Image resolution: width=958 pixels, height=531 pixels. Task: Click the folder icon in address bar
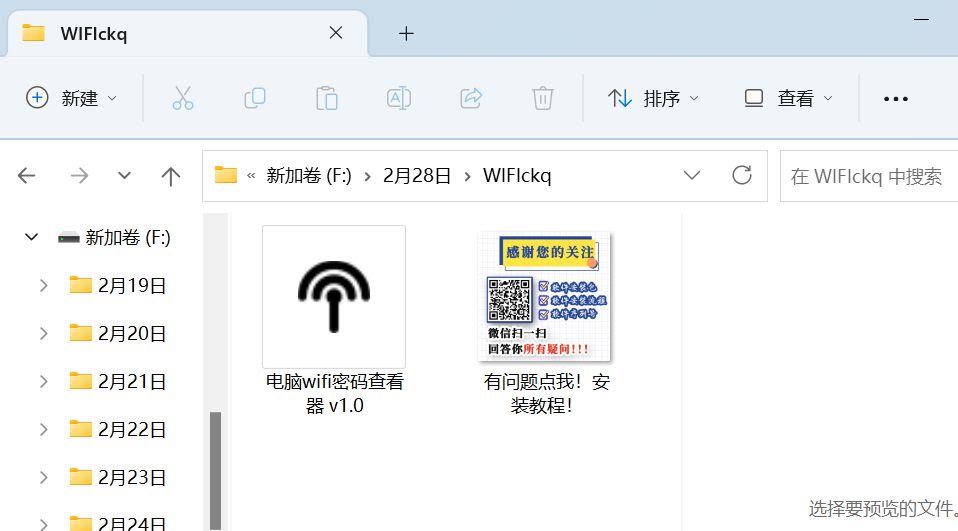[225, 175]
